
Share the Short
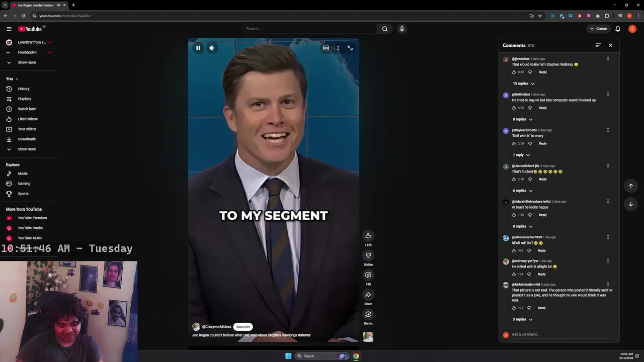click(368, 295)
